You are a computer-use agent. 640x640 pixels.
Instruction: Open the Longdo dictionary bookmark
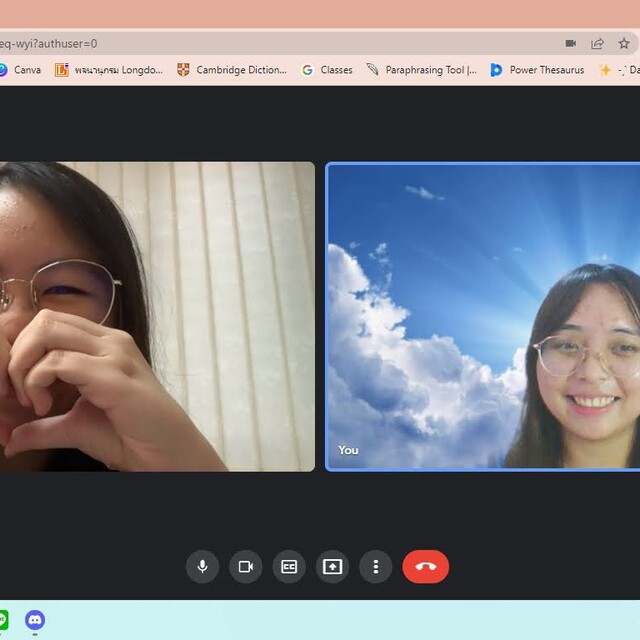pos(109,70)
